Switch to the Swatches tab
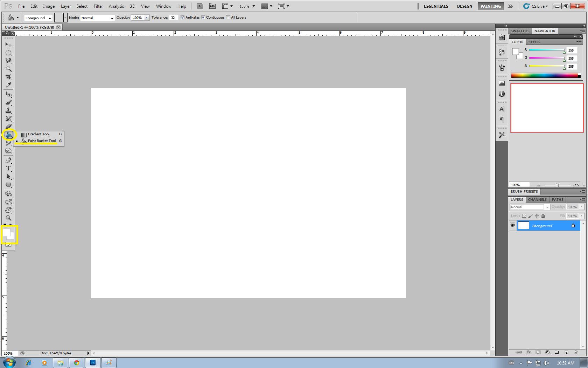This screenshot has width=588, height=368. [520, 31]
